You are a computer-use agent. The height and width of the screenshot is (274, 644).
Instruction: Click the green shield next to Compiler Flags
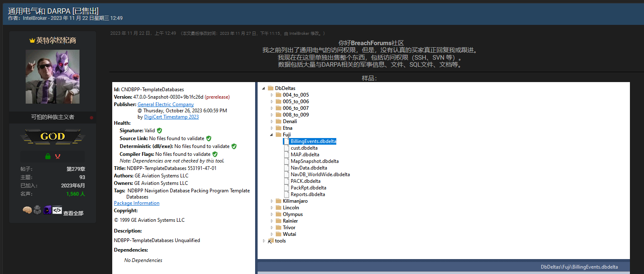pos(215,154)
